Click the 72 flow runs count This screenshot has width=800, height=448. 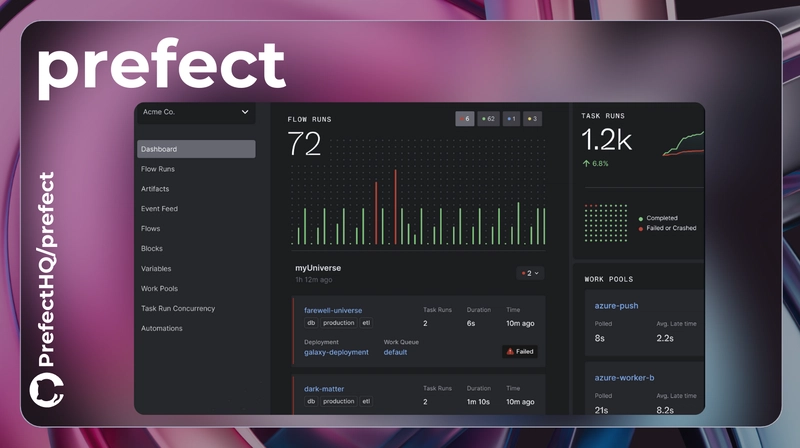pos(304,144)
